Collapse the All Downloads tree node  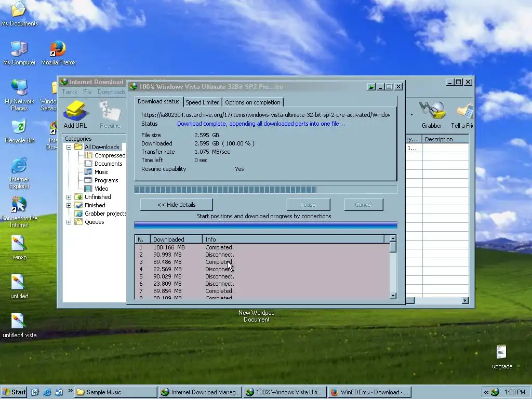[x=69, y=147]
